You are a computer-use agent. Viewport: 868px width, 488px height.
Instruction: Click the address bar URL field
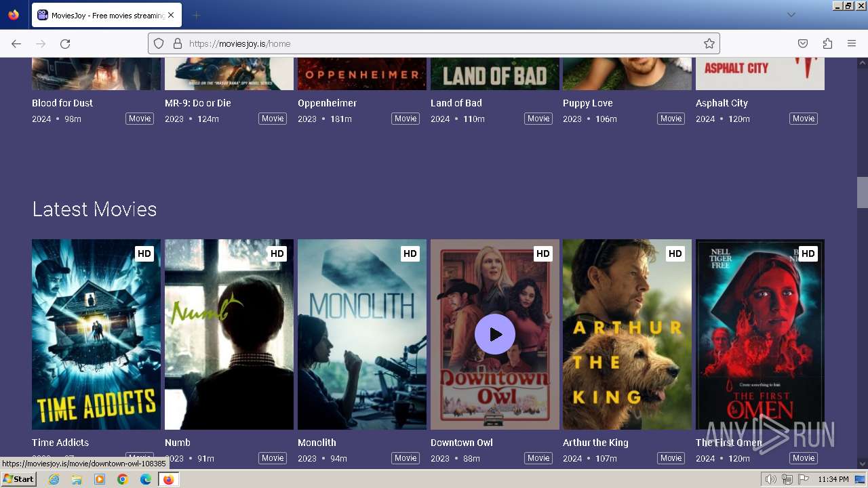(434, 43)
